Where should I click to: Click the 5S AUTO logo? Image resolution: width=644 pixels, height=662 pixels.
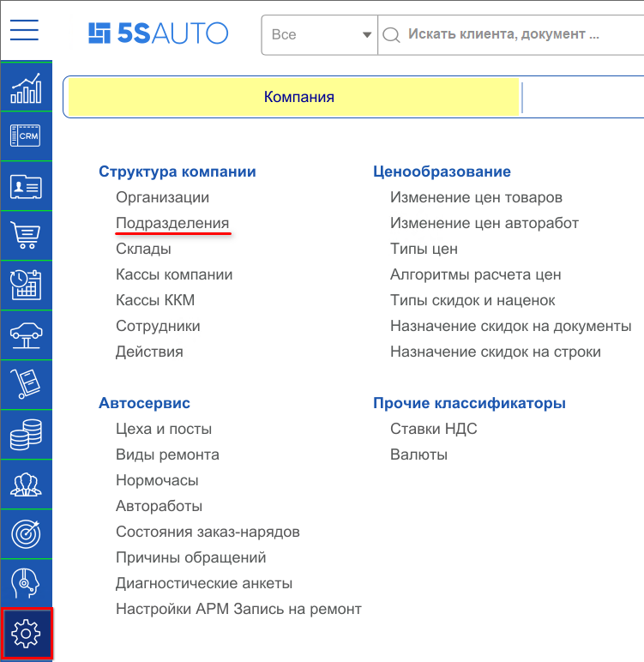[x=159, y=33]
